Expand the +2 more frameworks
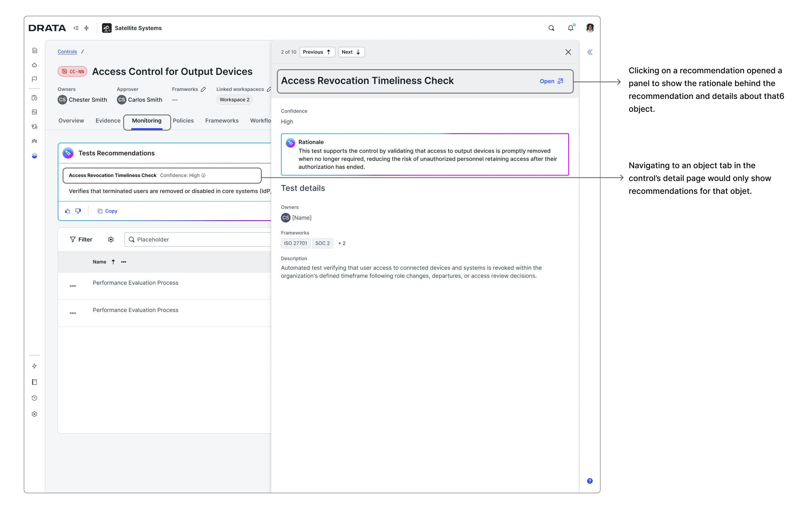This screenshot has height=509, width=812. pyautogui.click(x=342, y=243)
